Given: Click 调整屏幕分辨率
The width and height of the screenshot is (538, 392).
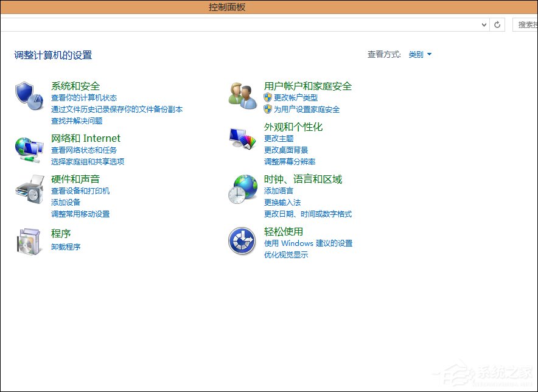Looking at the screenshot, I should click(x=290, y=161).
